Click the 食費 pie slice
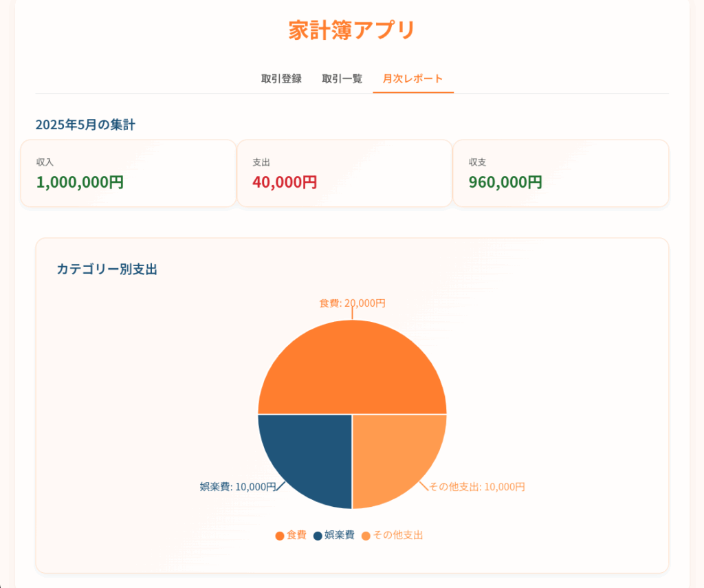The height and width of the screenshot is (588, 704). [x=353, y=366]
